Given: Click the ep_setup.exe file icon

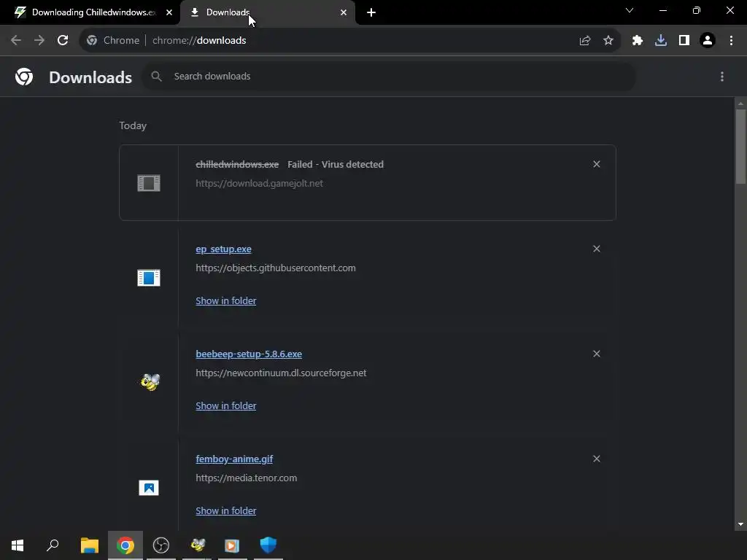Looking at the screenshot, I should (x=149, y=278).
